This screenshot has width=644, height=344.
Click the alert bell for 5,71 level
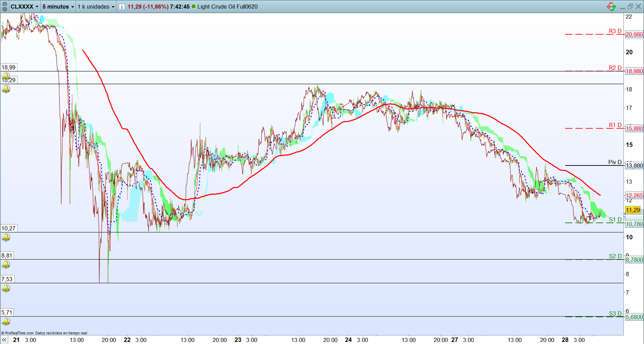point(6,322)
